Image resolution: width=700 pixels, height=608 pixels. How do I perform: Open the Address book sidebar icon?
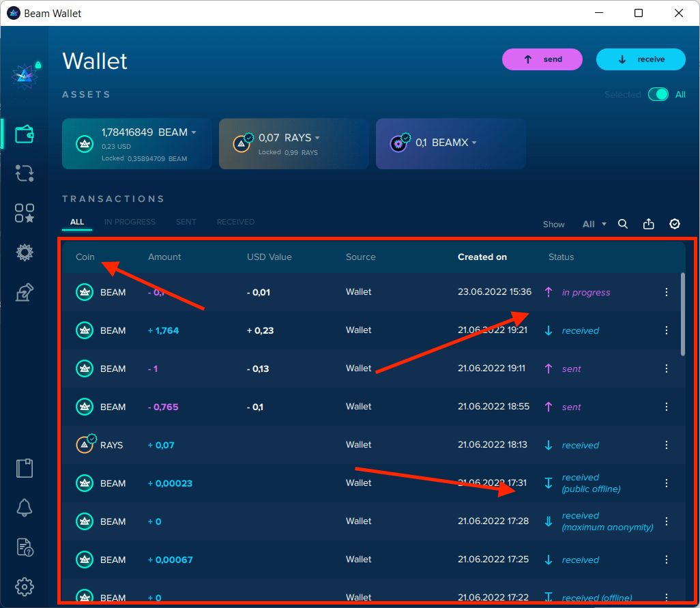tap(25, 468)
